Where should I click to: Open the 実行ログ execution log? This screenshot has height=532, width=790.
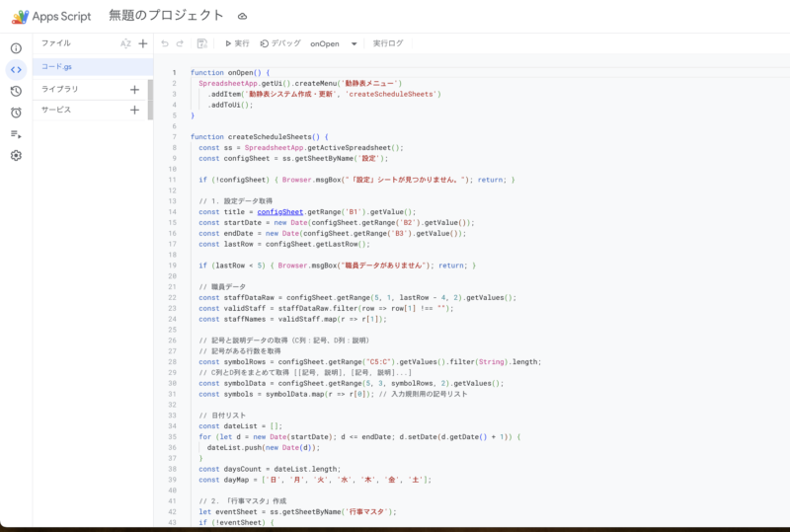(x=388, y=43)
